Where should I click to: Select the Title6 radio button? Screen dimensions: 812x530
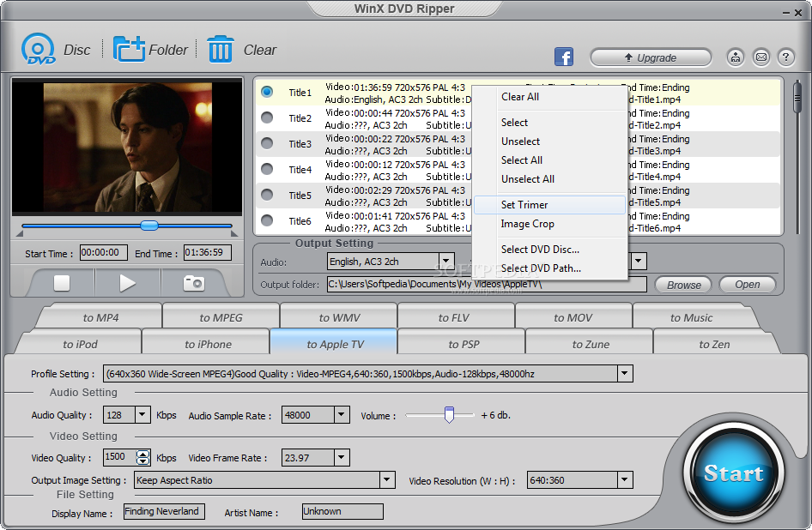(x=267, y=220)
